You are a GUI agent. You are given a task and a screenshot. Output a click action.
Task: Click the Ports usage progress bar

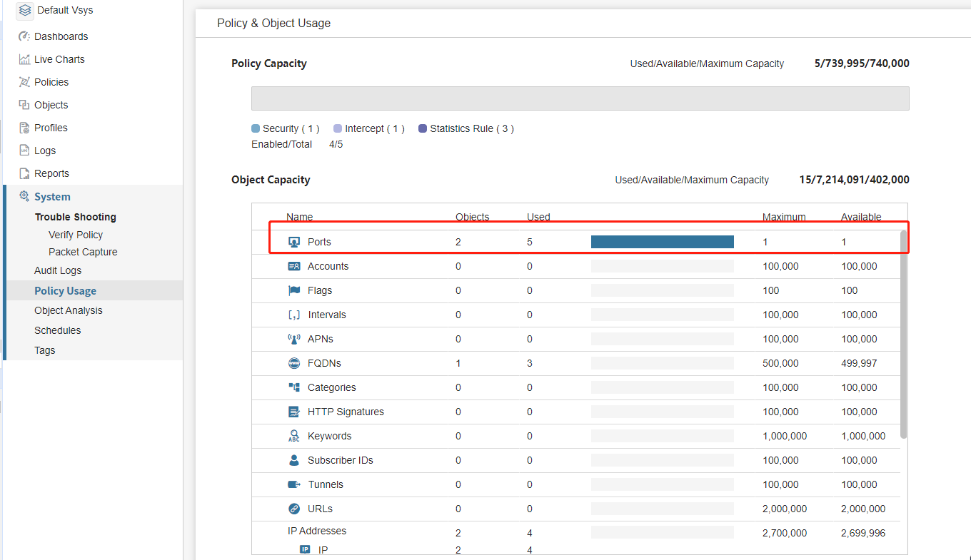[662, 242]
